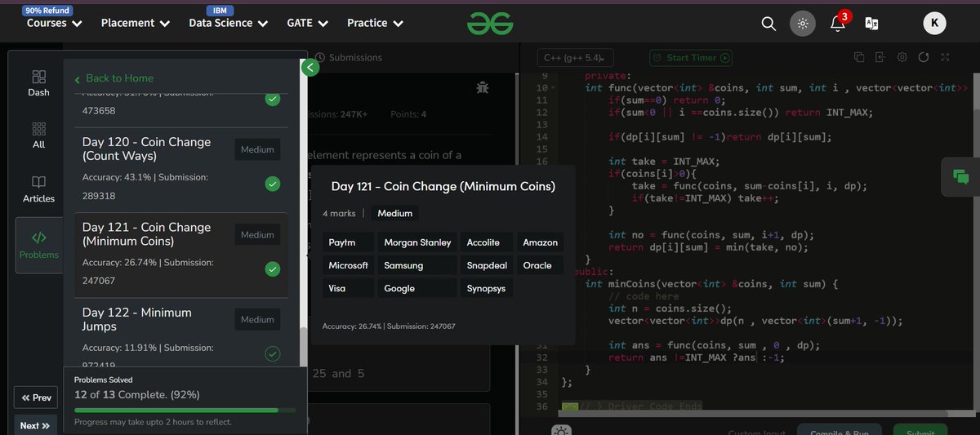
Task: Click the language translate icon
Action: 872,24
